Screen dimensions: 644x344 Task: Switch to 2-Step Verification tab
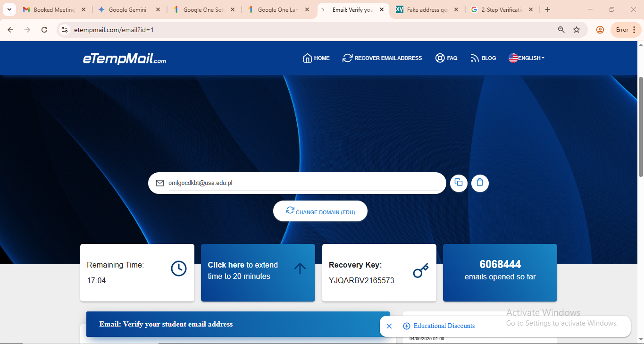coord(502,9)
